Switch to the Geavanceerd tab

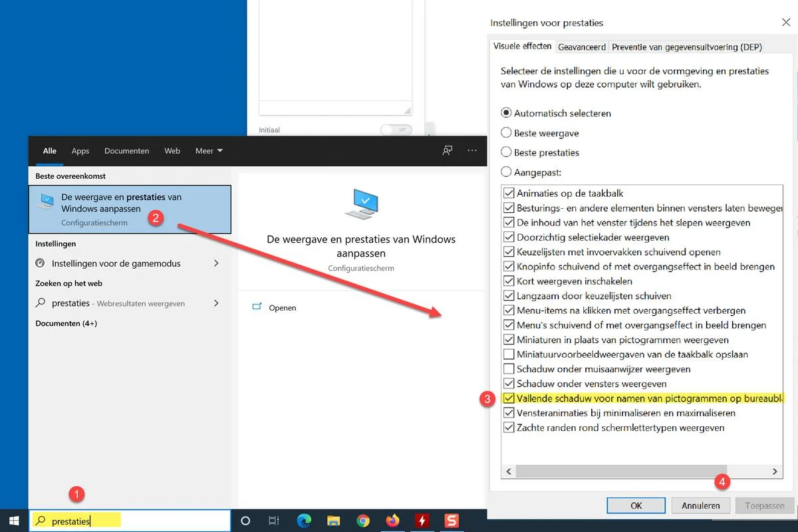tap(582, 47)
